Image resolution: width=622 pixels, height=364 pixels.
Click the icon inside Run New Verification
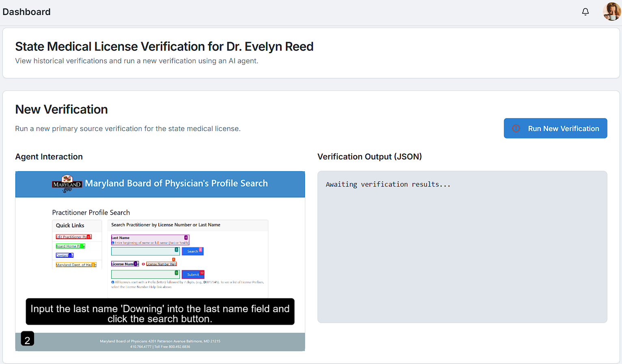tap(516, 129)
